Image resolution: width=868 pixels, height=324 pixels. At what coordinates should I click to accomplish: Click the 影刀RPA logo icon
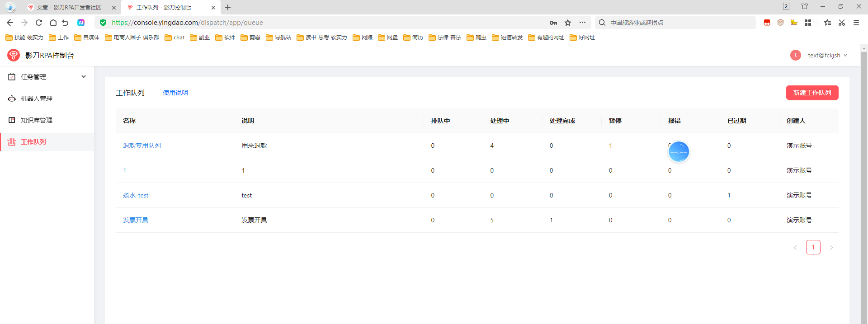(14, 55)
